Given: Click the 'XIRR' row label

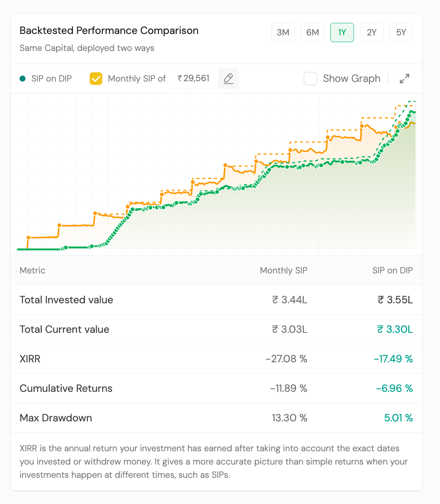Looking at the screenshot, I should coord(30,359).
